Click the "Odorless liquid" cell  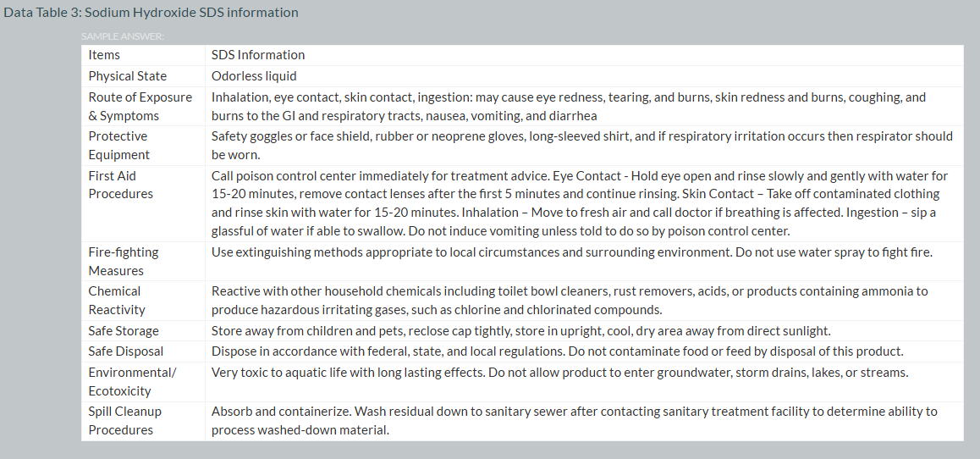pos(254,76)
